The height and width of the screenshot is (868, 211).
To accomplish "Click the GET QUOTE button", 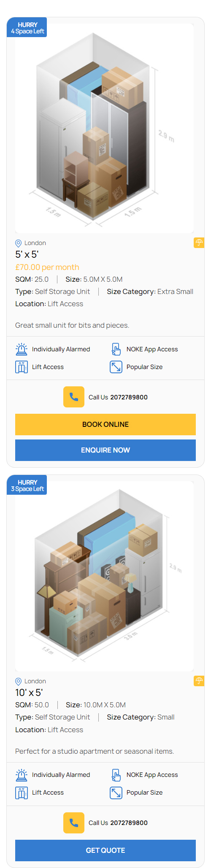I will coord(105,850).
